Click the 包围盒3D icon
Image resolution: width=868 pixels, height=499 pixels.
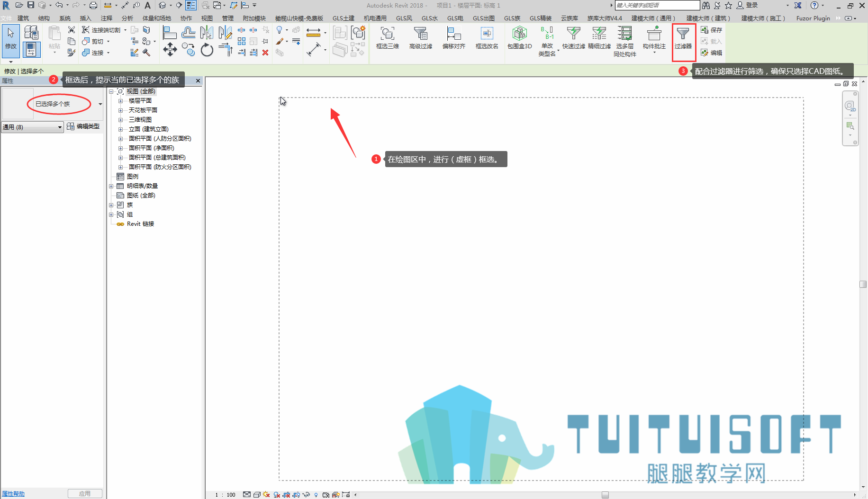(520, 38)
